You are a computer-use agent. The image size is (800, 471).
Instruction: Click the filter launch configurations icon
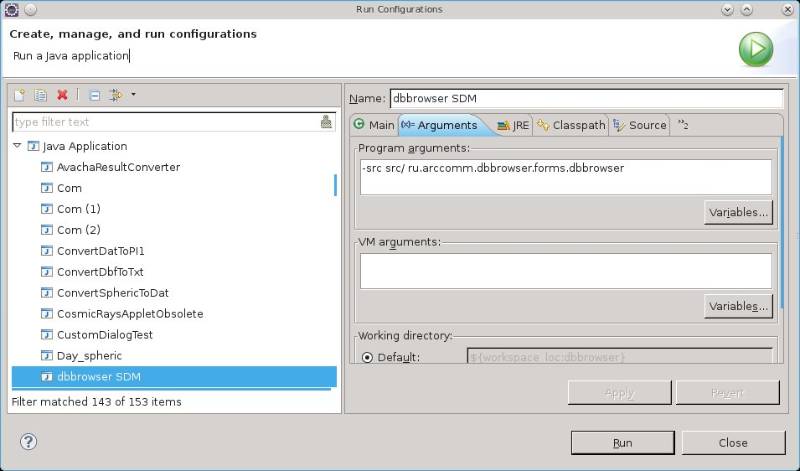tap(115, 95)
